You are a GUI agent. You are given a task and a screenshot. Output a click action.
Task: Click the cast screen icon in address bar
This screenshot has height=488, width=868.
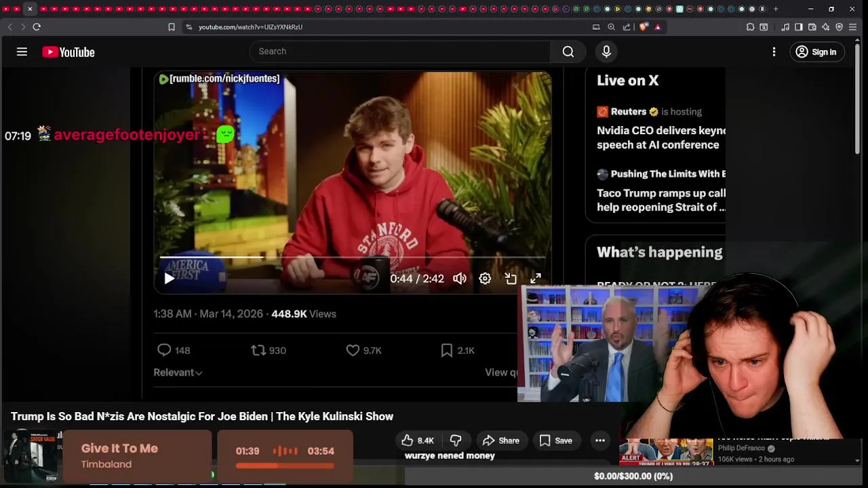pyautogui.click(x=596, y=27)
